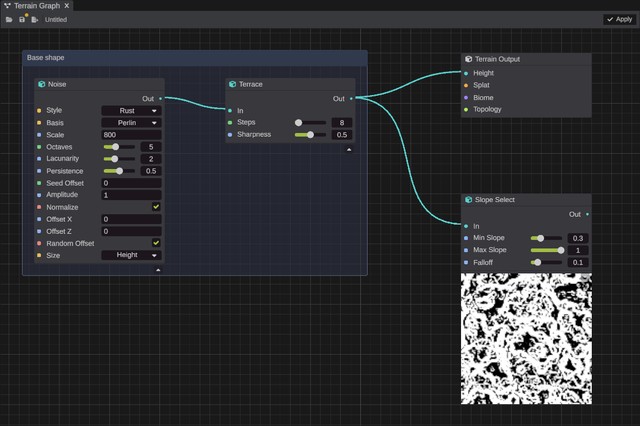
Task: Click the Apply button
Action: pyautogui.click(x=619, y=19)
